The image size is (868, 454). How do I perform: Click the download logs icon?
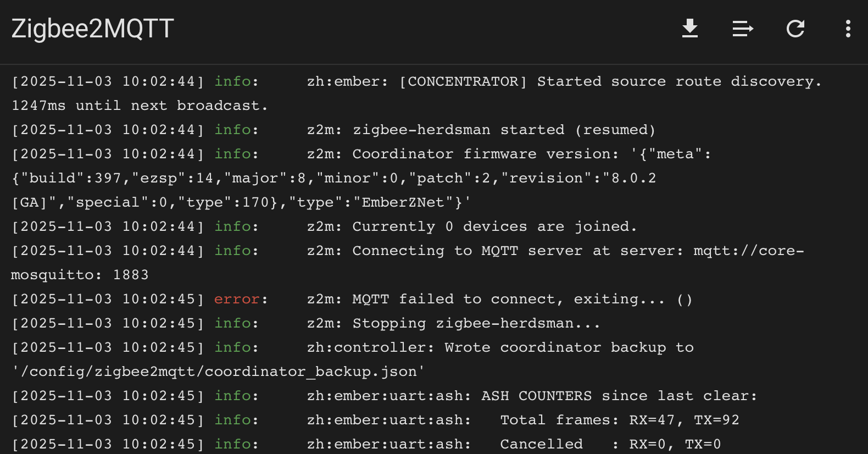coord(689,29)
